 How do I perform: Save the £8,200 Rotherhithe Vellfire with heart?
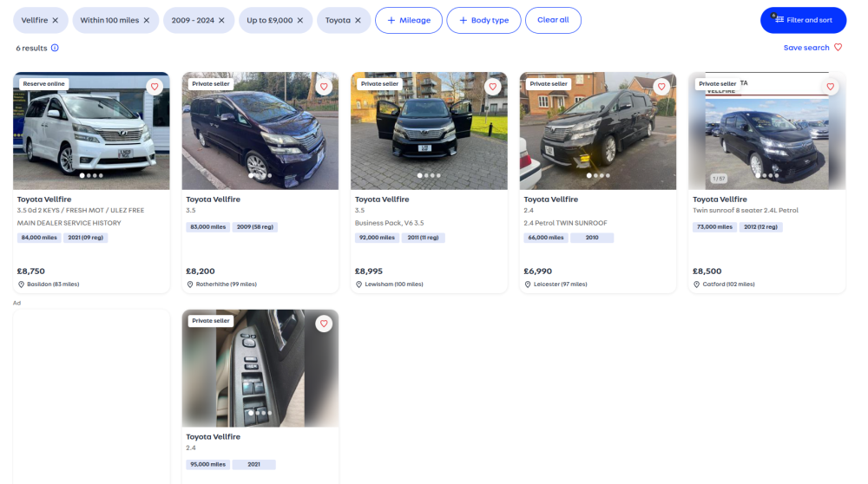coord(324,87)
